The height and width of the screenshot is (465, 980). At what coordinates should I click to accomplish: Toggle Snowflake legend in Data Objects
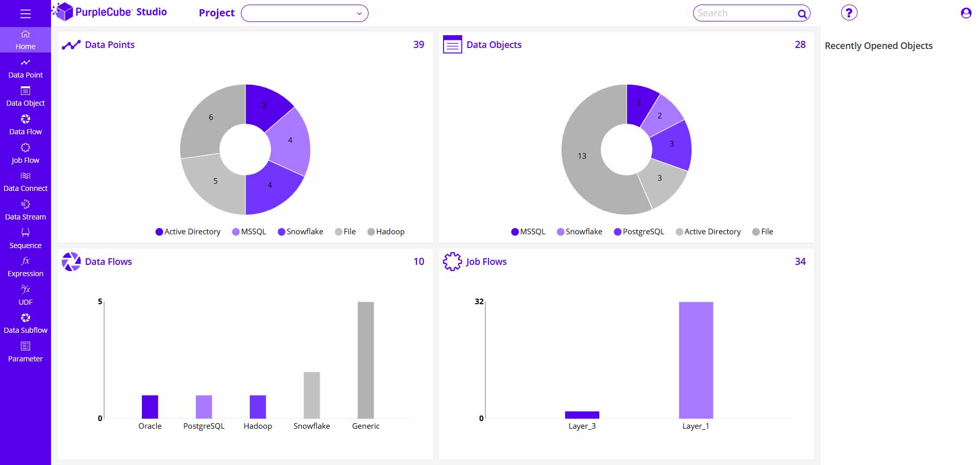coord(579,232)
